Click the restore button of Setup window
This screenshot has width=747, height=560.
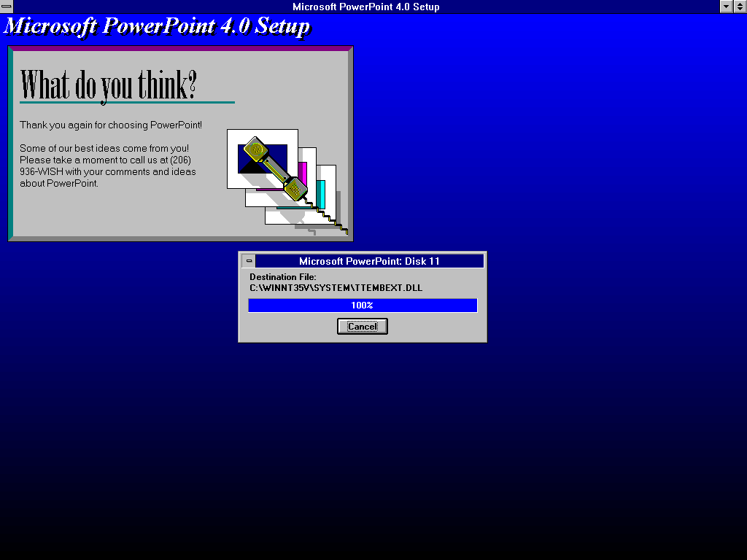tap(740, 6)
